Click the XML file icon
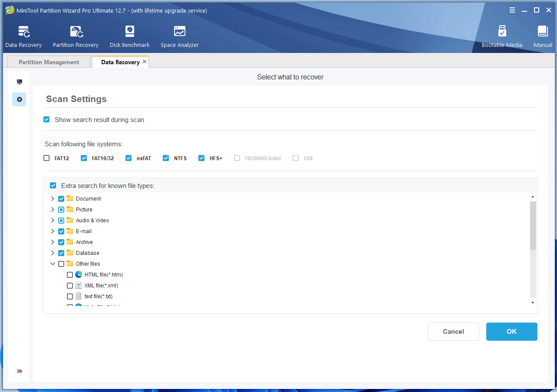This screenshot has width=557, height=392. (79, 285)
